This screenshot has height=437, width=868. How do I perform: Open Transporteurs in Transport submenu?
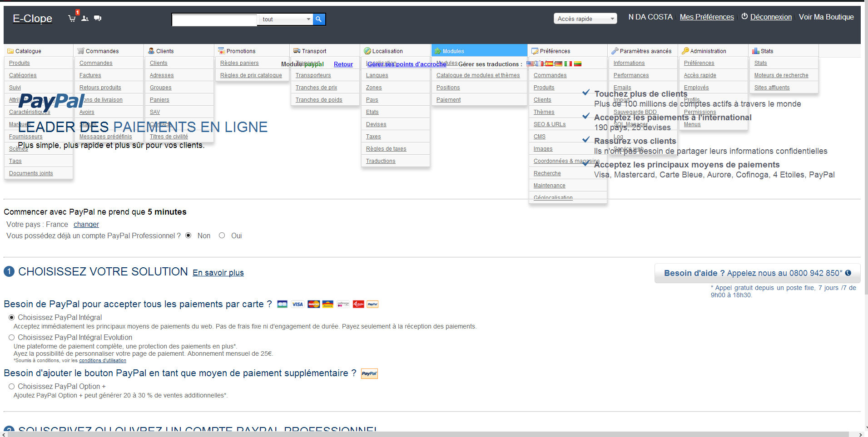tap(313, 75)
